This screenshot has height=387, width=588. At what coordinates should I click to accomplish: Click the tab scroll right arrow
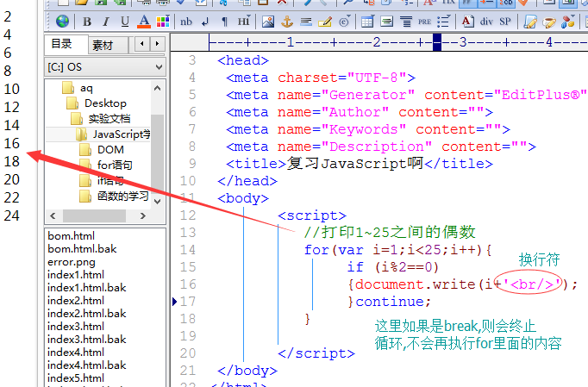tap(158, 44)
